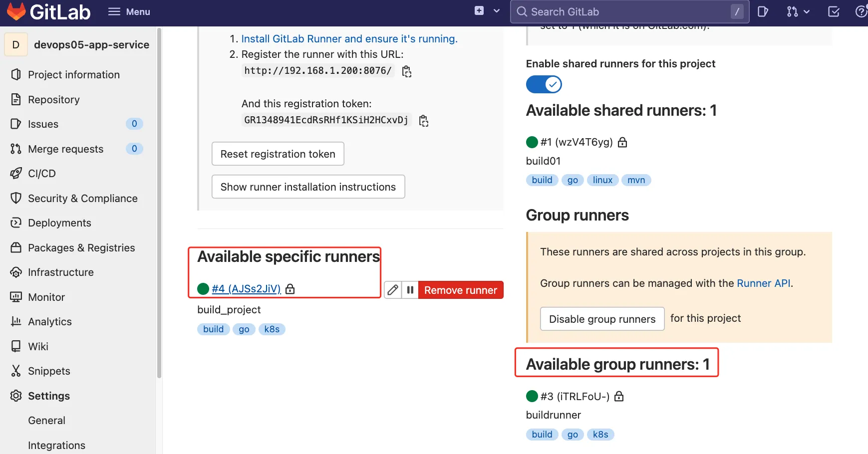Click the registration token text GR1348941EcdRsRHf1KSiH2HCxvDj

pyautogui.click(x=326, y=120)
